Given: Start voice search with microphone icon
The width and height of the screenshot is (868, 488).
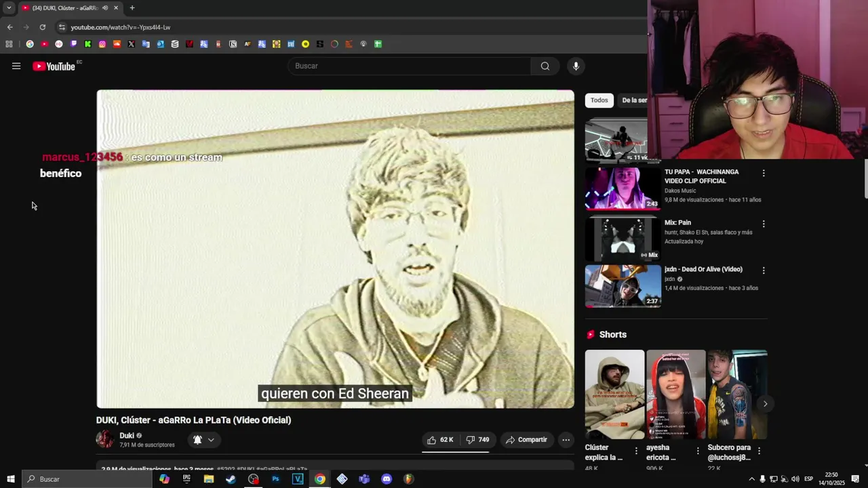Looking at the screenshot, I should tap(576, 66).
